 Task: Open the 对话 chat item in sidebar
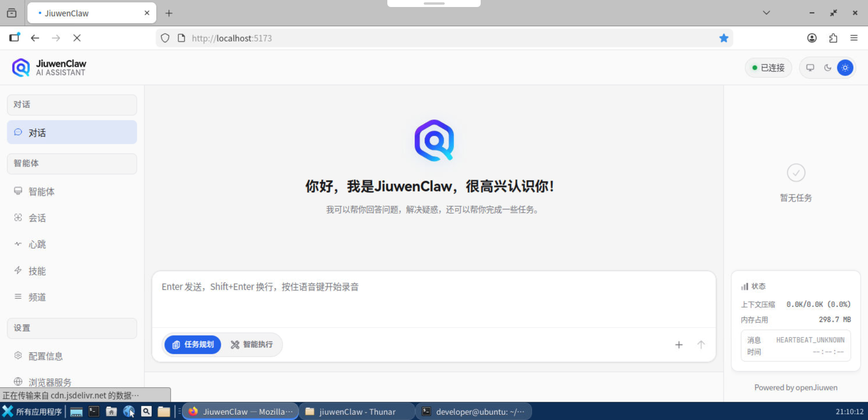(72, 133)
